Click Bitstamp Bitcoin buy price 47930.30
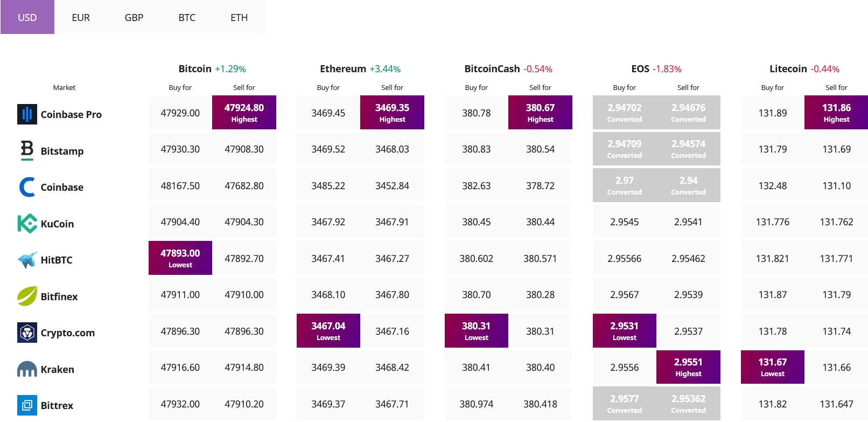This screenshot has width=868, height=422. [x=180, y=149]
